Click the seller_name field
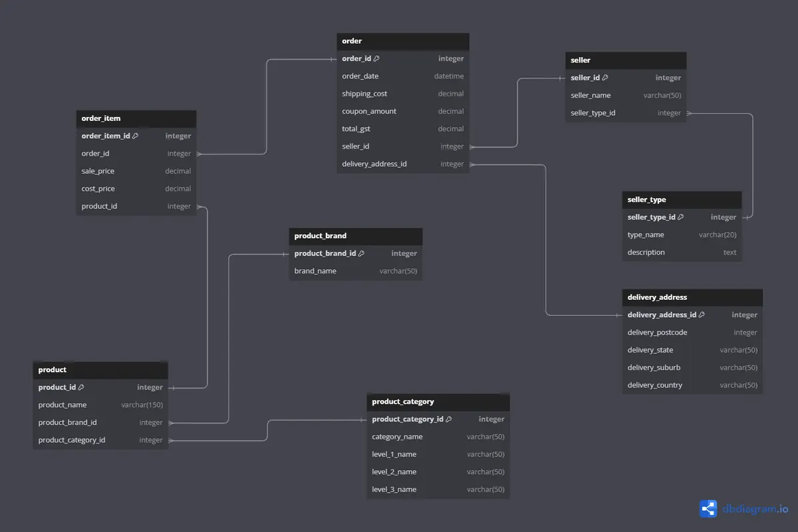This screenshot has width=798, height=532. click(x=626, y=96)
